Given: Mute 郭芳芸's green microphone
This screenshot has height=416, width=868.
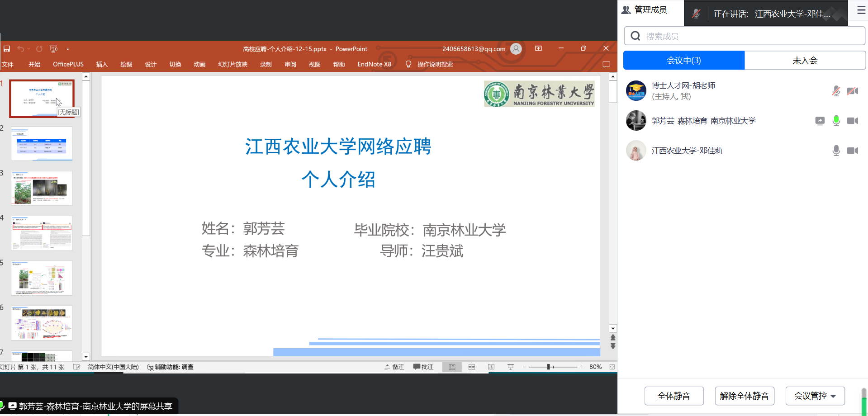Looking at the screenshot, I should (836, 121).
